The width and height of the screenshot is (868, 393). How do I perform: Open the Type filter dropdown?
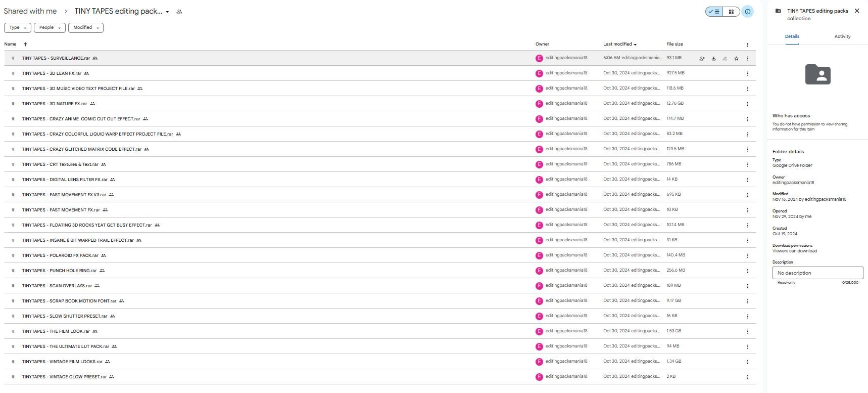(x=18, y=28)
